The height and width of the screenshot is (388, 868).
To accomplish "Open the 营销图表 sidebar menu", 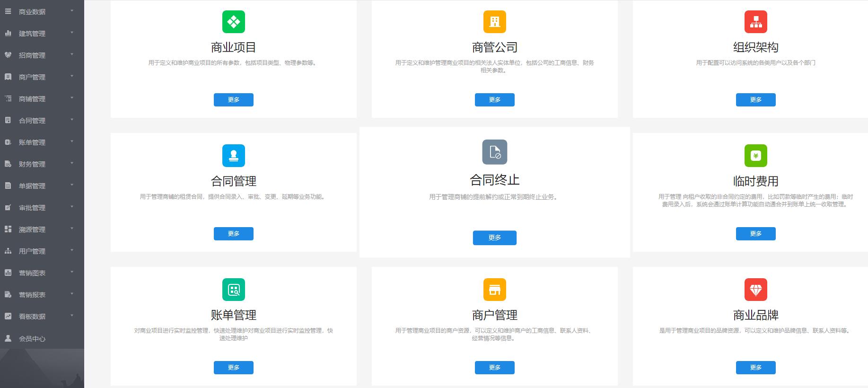I will click(42, 273).
